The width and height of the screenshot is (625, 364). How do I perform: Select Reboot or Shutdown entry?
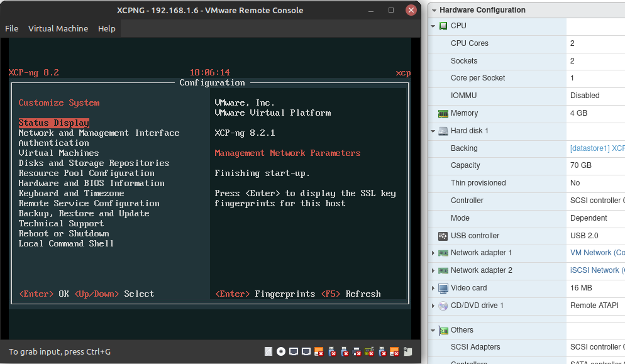coord(64,234)
